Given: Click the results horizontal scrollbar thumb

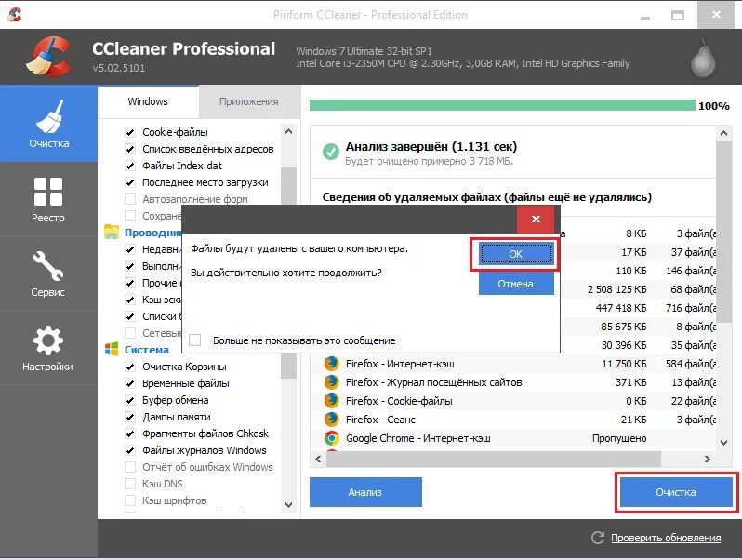Looking at the screenshot, I should [x=494, y=459].
